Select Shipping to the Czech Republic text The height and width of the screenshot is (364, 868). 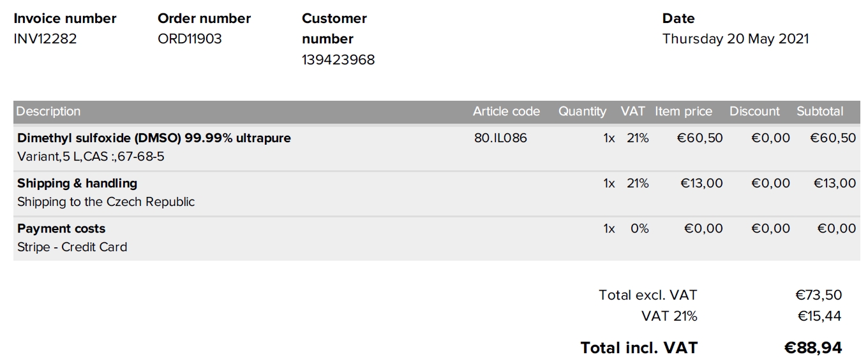106,202
